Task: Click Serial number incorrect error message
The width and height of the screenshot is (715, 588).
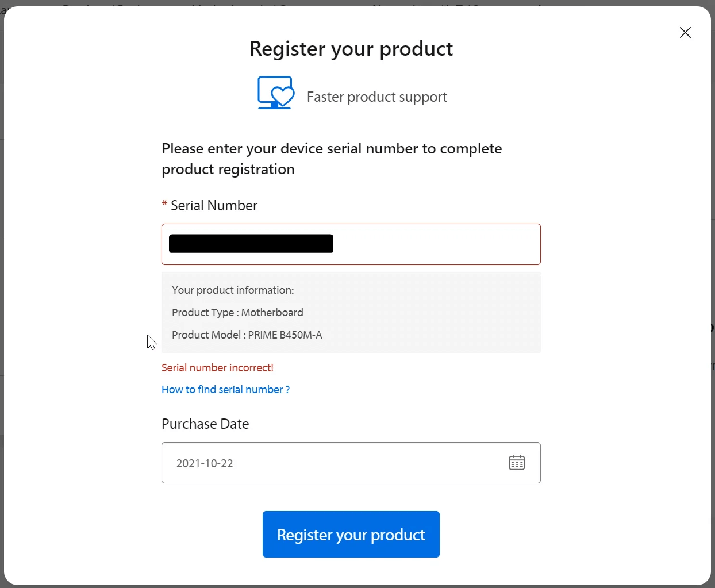Action: coord(217,367)
